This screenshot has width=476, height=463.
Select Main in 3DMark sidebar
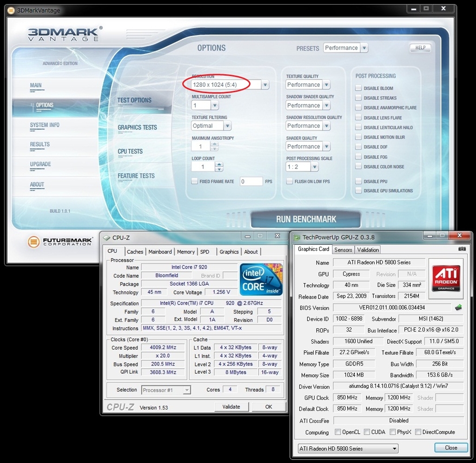36,85
